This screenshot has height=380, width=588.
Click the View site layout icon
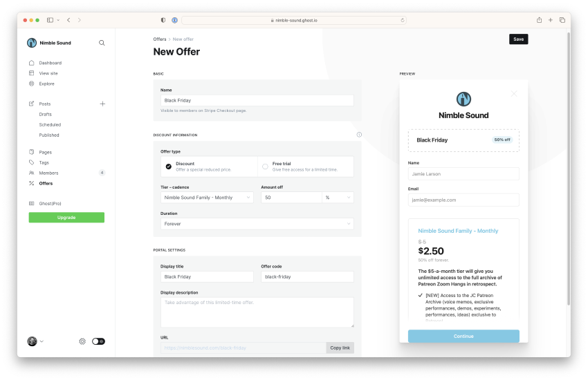[32, 73]
